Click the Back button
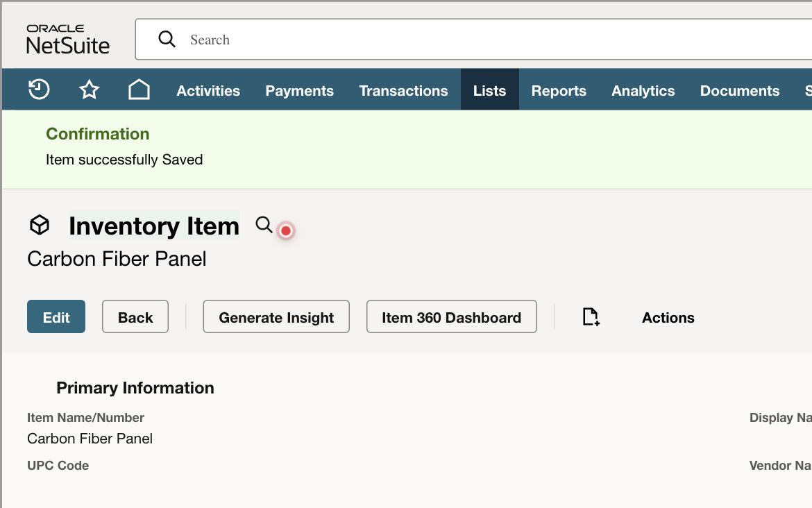This screenshot has width=812, height=508. click(135, 316)
